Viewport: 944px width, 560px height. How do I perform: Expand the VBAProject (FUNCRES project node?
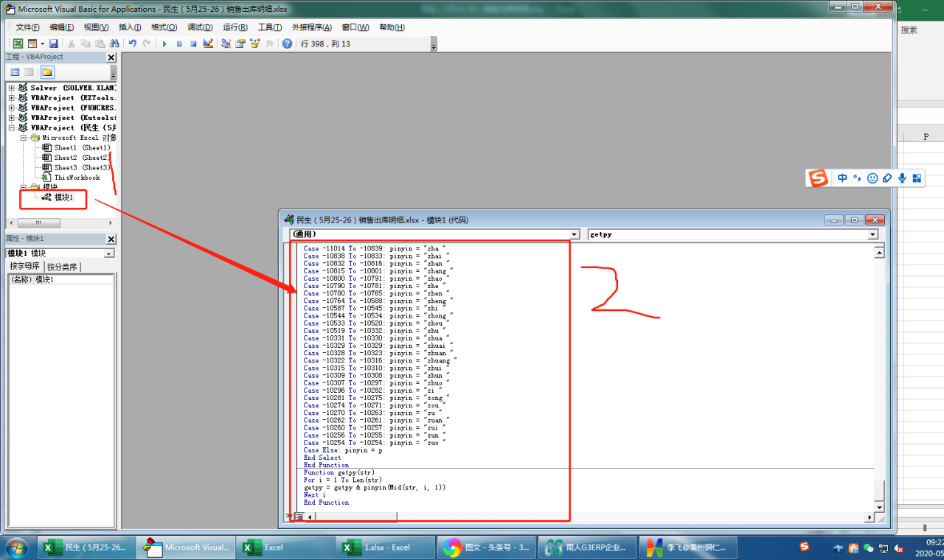tap(11, 108)
